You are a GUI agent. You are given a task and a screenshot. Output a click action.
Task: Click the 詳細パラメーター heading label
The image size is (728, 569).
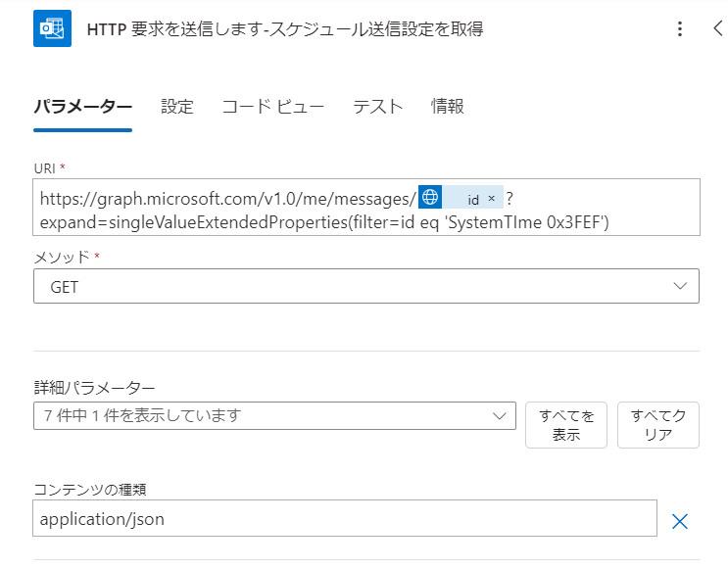click(x=95, y=388)
